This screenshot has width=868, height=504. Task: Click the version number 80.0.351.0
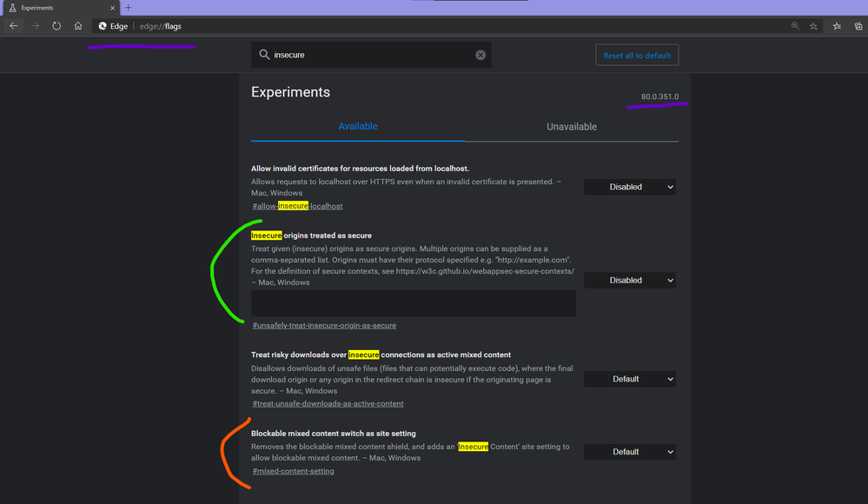tap(659, 96)
